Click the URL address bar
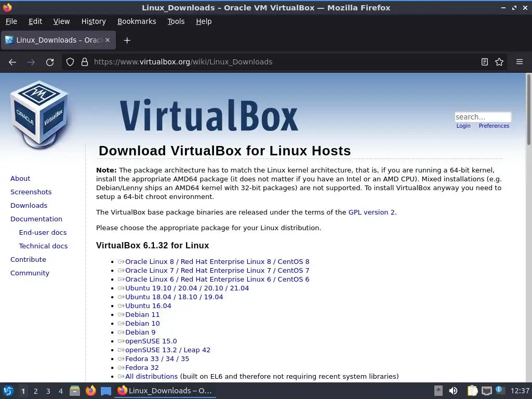Screen dimensions: 532x399 284,62
